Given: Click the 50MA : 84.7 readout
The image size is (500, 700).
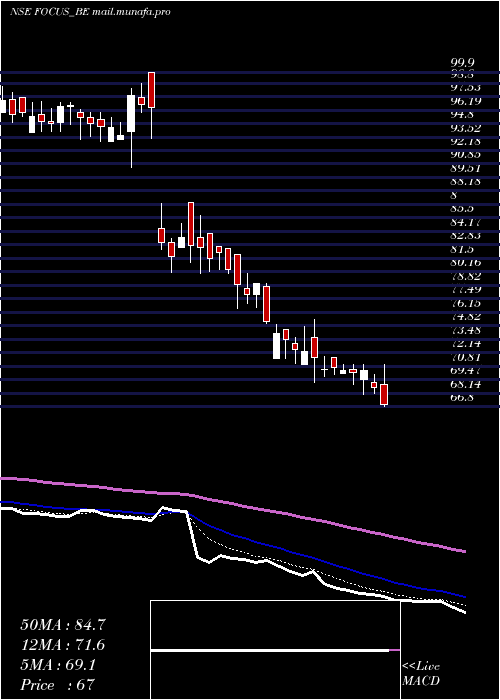Looking at the screenshot, I should [x=63, y=625].
